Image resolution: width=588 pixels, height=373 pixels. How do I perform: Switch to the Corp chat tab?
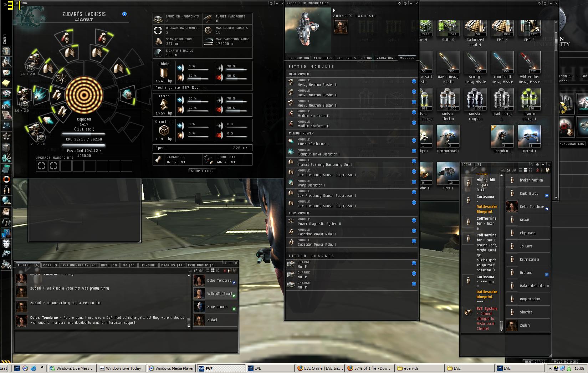click(x=51, y=265)
